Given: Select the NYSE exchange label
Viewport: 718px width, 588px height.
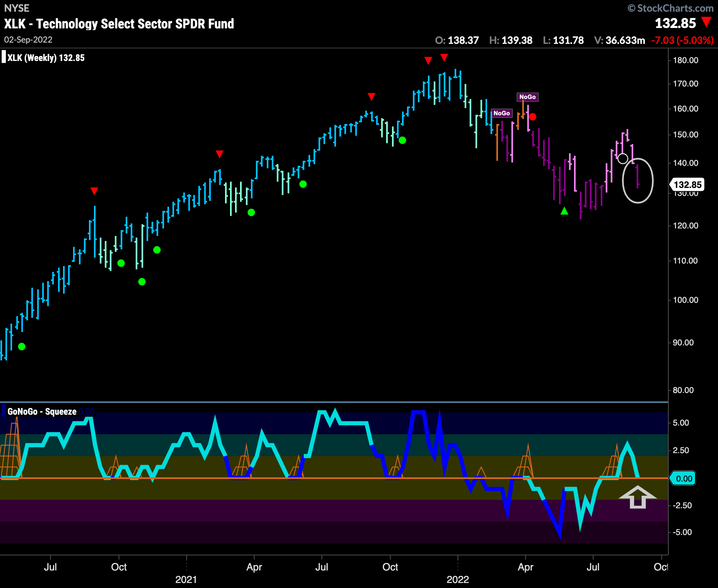Looking at the screenshot, I should [17, 8].
